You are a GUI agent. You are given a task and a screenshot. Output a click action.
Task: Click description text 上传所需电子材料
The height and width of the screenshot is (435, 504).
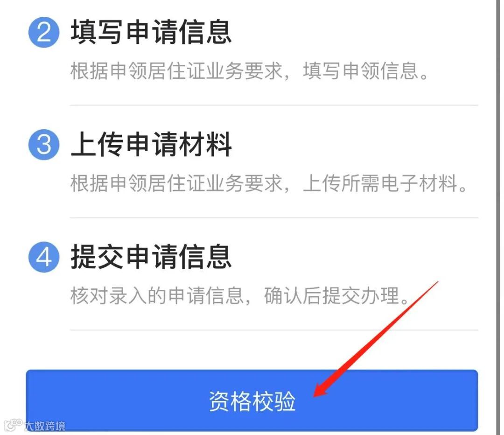(381, 183)
